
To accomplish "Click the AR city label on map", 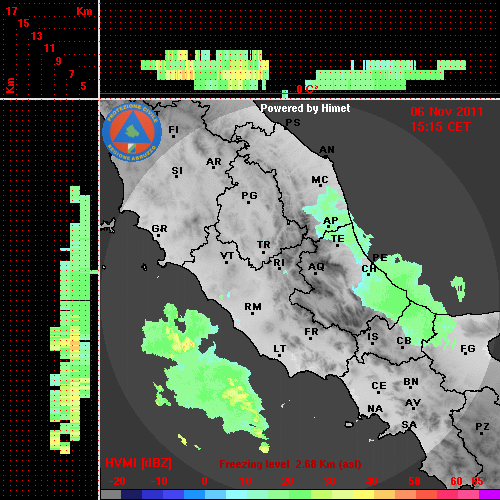I will [x=214, y=162].
